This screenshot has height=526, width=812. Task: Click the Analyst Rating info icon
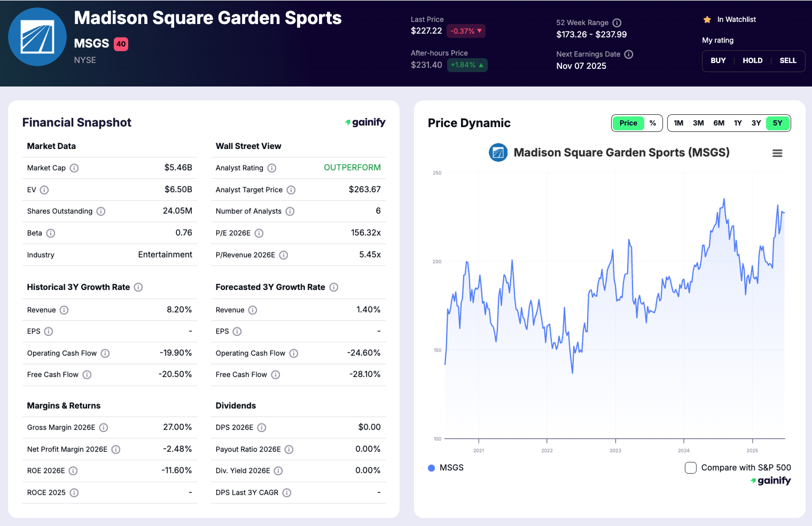coord(272,168)
